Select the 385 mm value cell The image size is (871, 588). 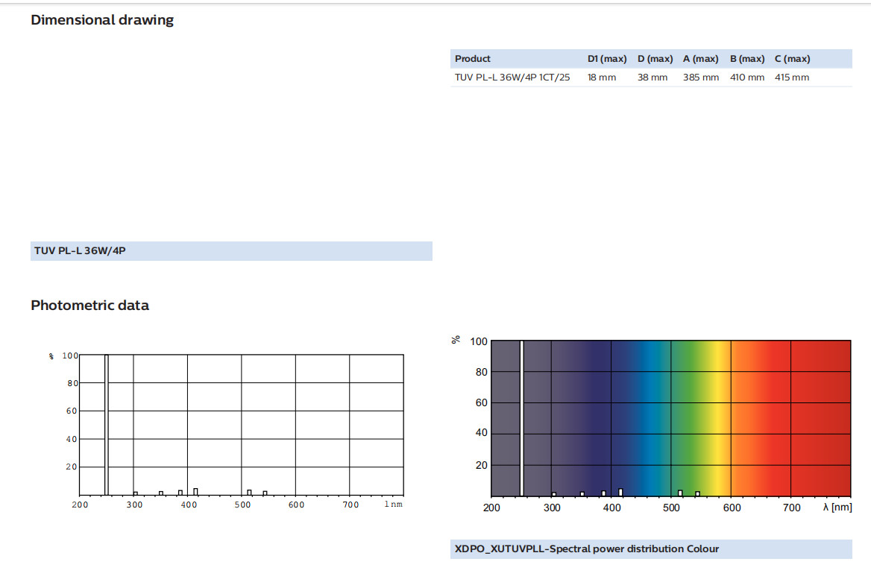[x=700, y=78]
